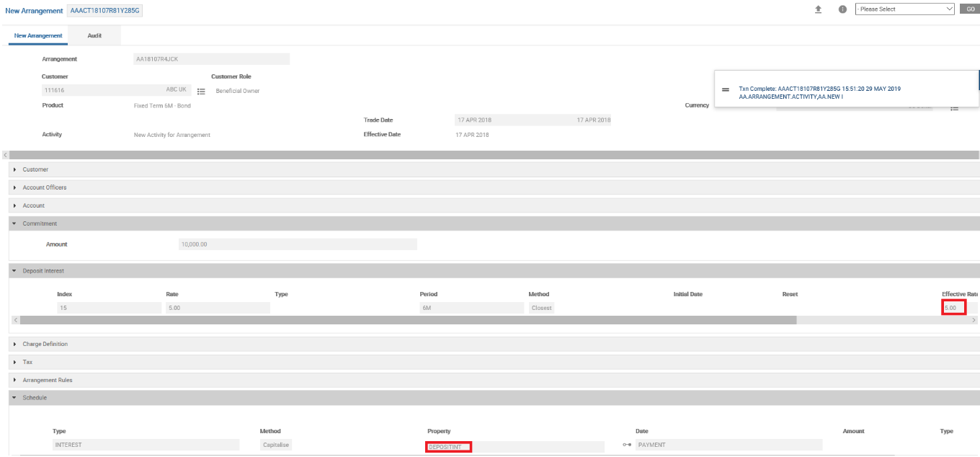
Task: Expand the Account Officers section
Action: [x=45, y=187]
